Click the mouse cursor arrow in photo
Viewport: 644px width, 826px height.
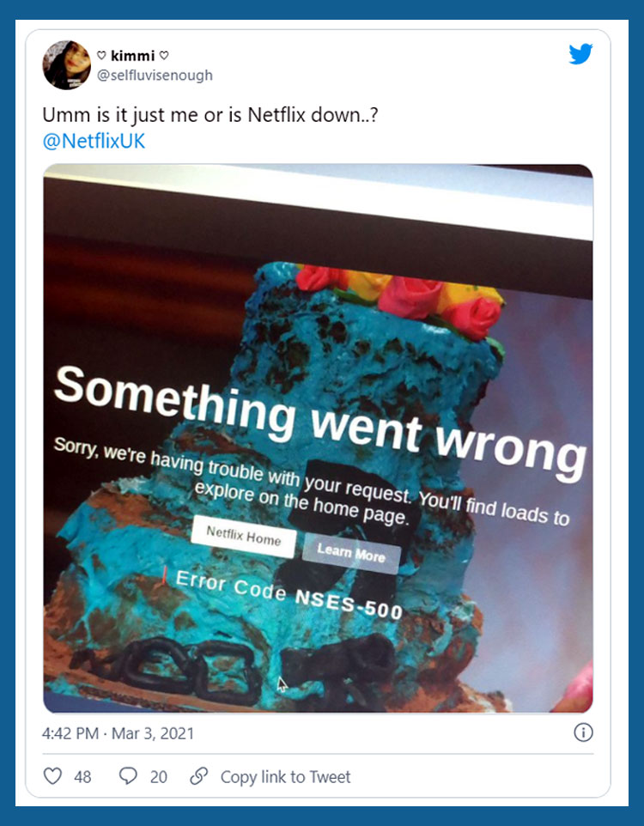283,684
